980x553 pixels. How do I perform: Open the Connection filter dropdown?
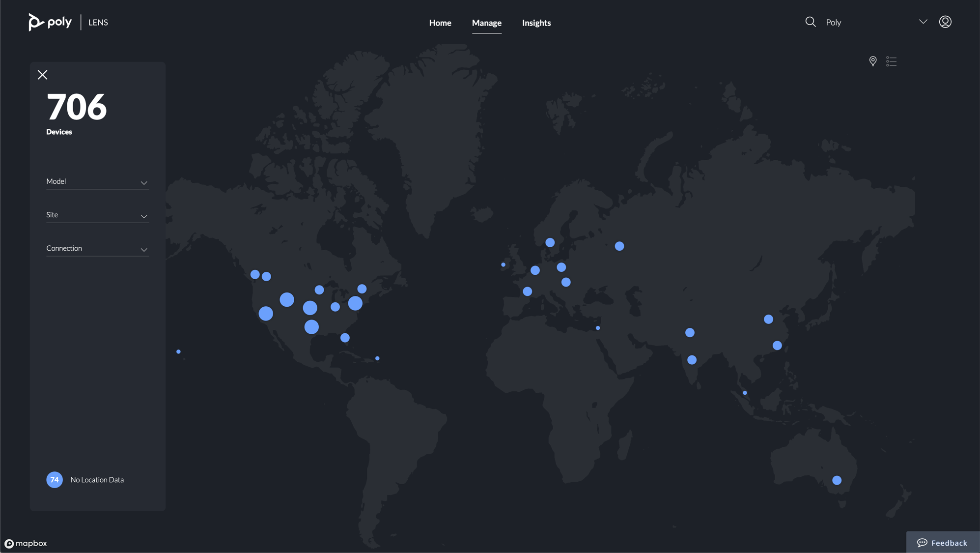pos(97,249)
